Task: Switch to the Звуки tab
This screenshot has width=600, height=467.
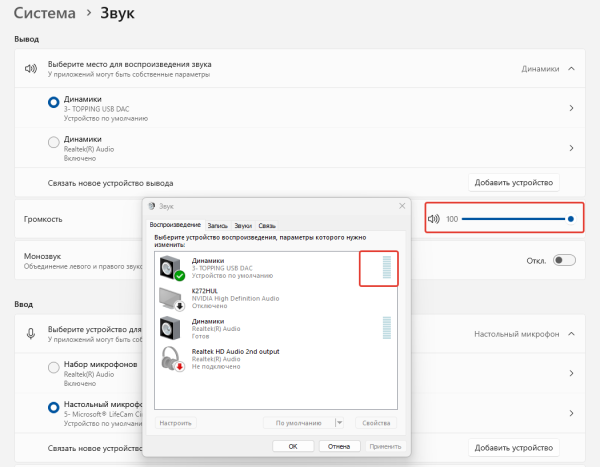Action: [243, 226]
